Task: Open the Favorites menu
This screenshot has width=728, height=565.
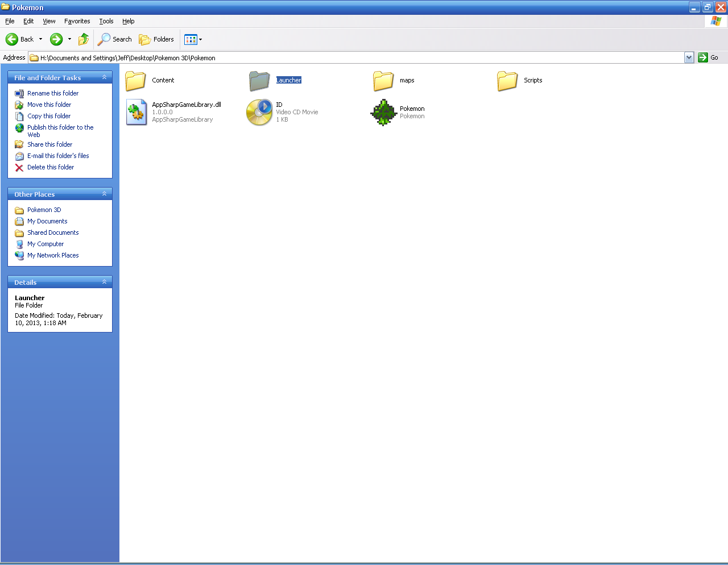Action: pyautogui.click(x=77, y=21)
